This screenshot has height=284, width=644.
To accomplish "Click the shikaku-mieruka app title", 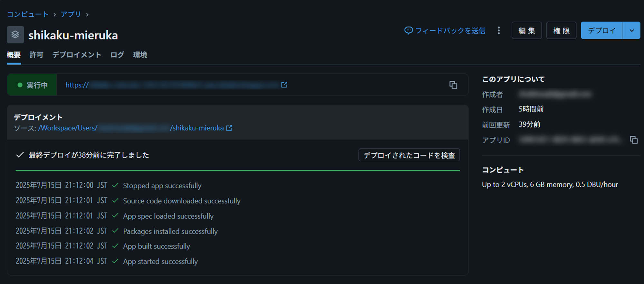I will pyautogui.click(x=73, y=35).
